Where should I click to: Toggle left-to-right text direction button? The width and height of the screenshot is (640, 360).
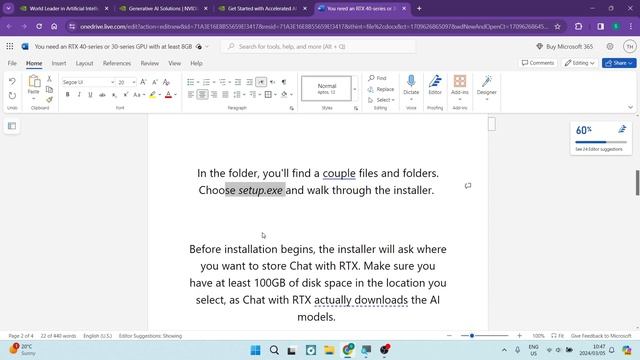[x=261, y=82]
